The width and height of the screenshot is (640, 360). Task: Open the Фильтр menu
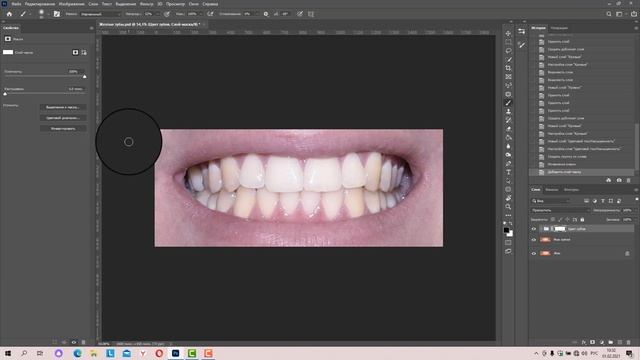coord(146,4)
